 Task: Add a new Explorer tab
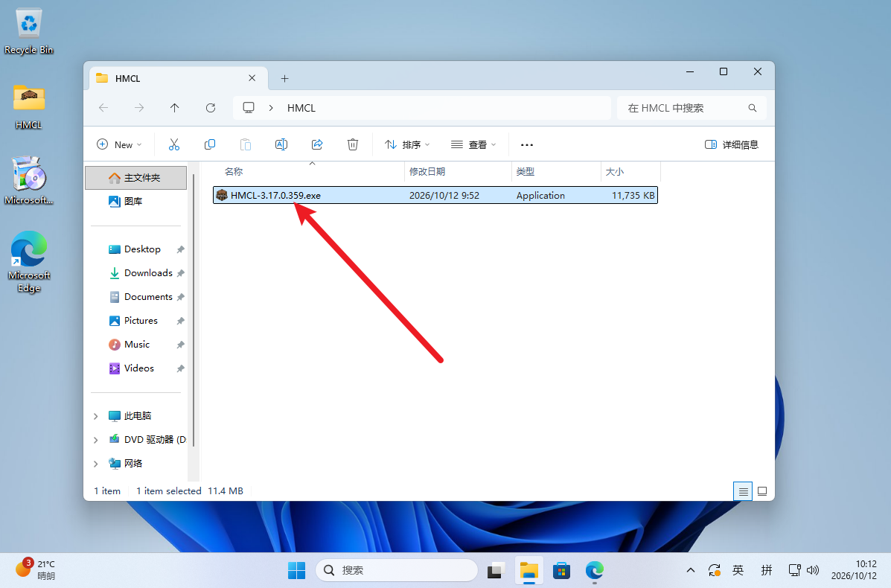pos(284,78)
